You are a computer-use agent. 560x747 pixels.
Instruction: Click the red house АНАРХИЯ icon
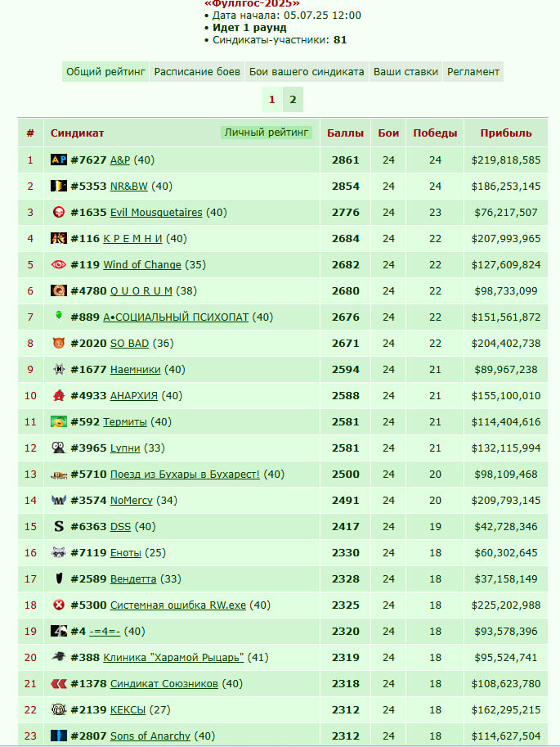coord(59,395)
